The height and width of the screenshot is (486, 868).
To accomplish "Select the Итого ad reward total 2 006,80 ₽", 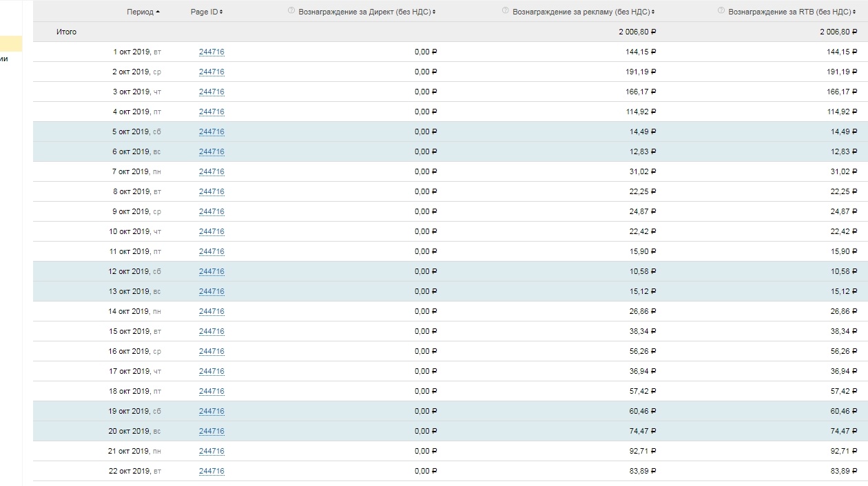I will pyautogui.click(x=637, y=32).
